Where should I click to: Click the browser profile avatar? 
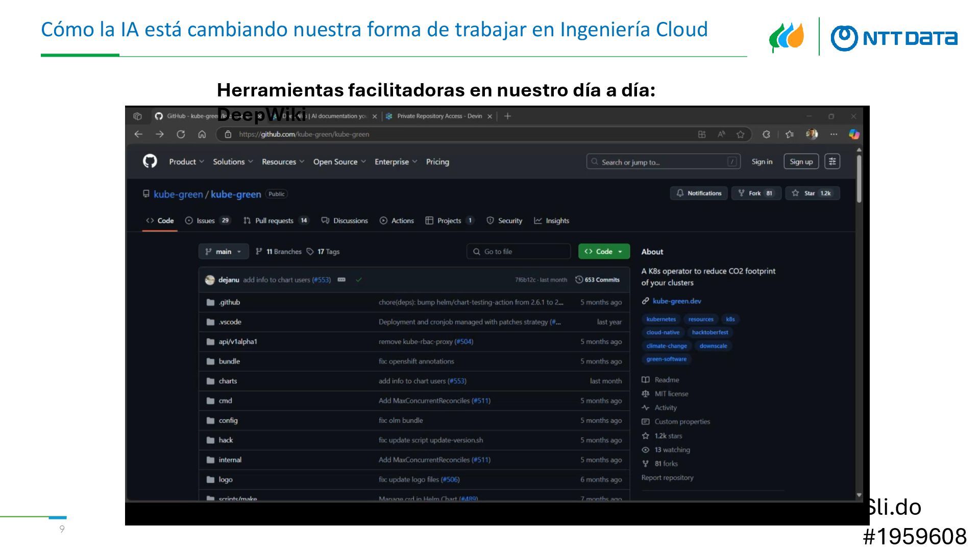point(812,134)
